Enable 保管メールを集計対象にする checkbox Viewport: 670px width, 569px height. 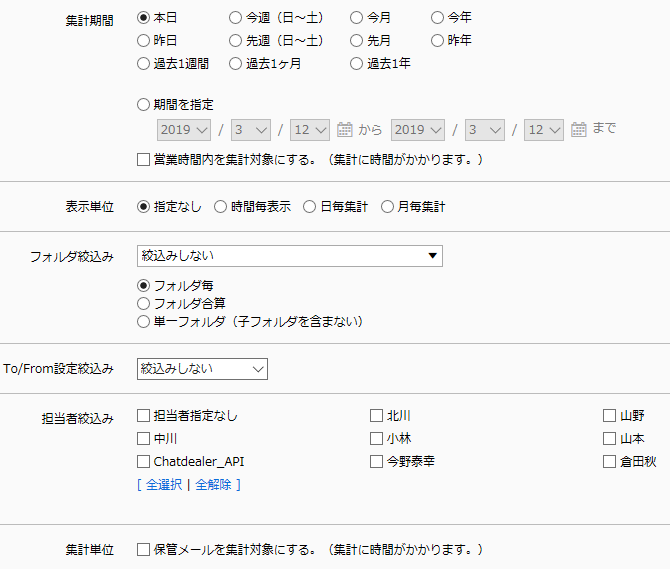click(x=143, y=549)
